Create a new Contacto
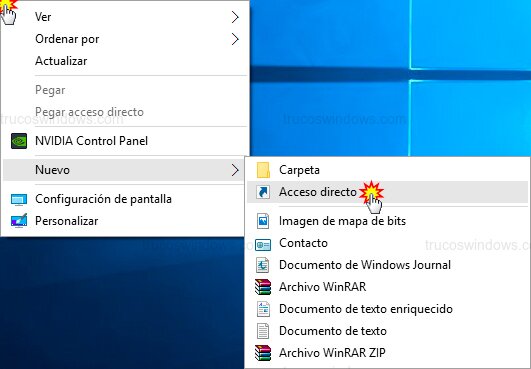Viewport: 531px width, 369px height. [x=387, y=243]
